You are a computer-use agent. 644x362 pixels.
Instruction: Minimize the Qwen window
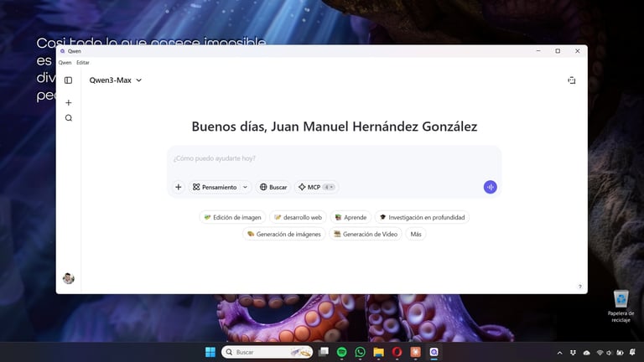click(x=538, y=51)
